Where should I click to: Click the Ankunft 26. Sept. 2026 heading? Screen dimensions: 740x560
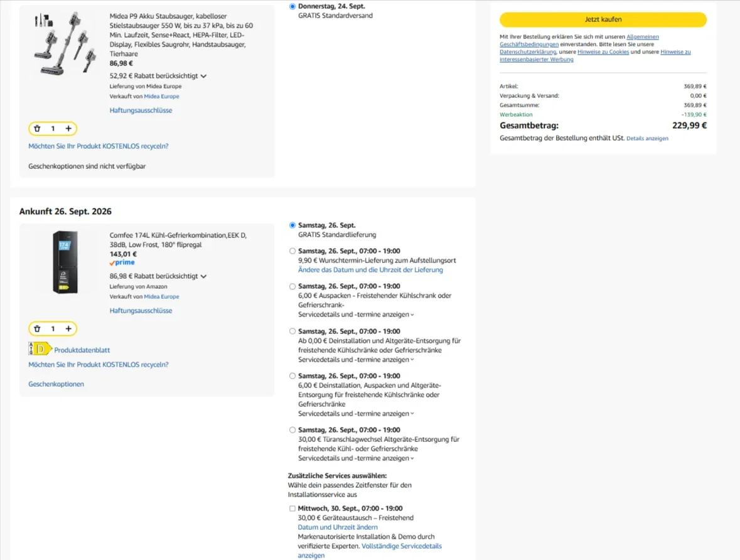tap(66, 212)
